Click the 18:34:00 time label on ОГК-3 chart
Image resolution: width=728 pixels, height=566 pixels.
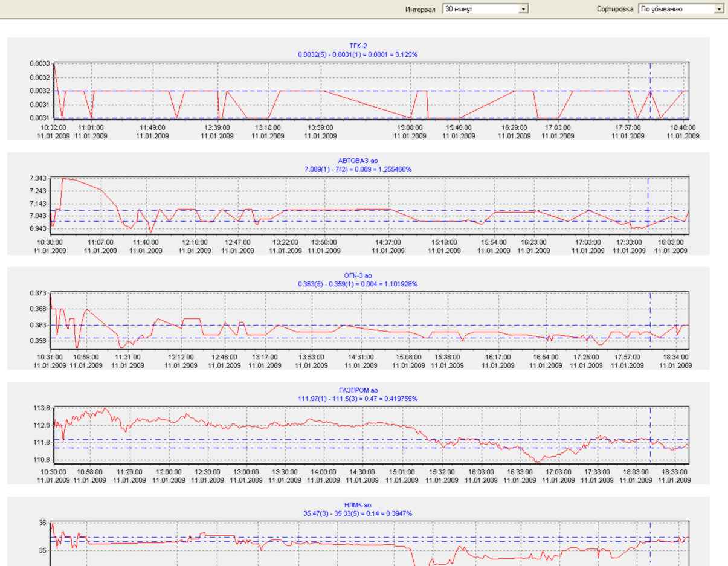pyautogui.click(x=675, y=357)
